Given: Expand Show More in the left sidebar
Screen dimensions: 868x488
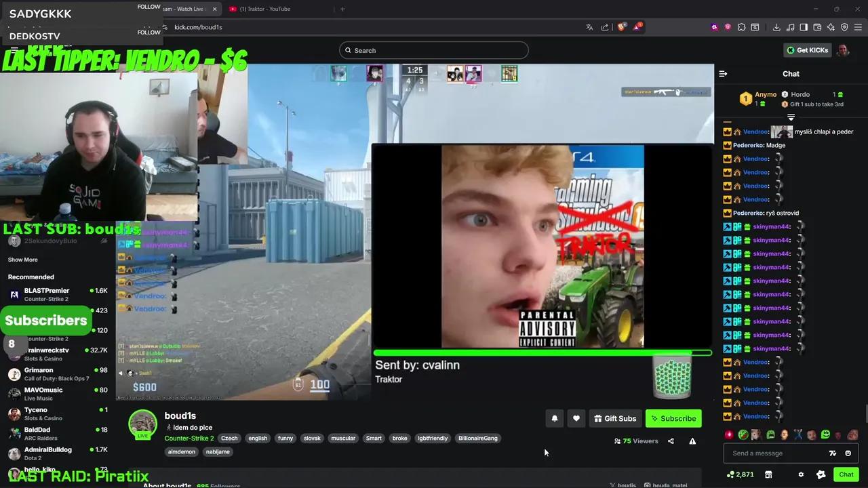Looking at the screenshot, I should 22,260.
